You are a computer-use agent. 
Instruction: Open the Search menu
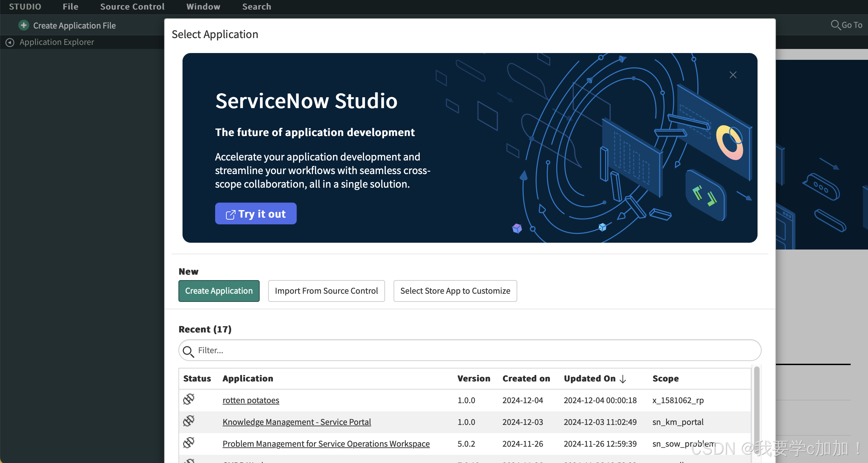click(x=257, y=7)
